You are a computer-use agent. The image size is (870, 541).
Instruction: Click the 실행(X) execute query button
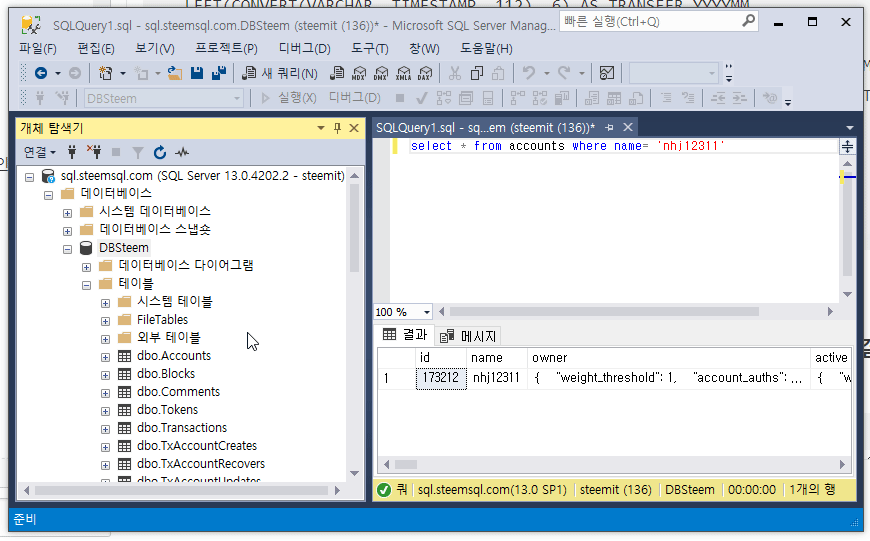289,98
